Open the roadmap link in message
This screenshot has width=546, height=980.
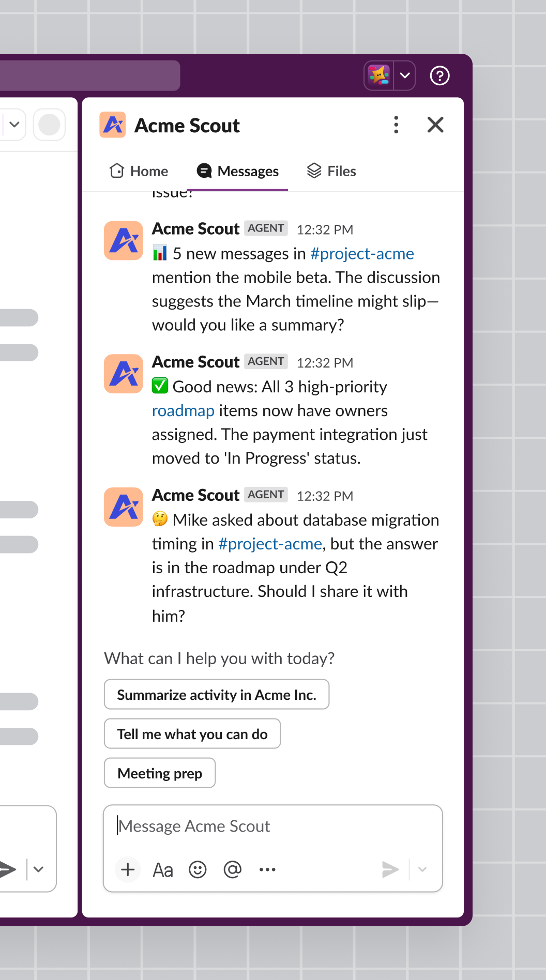point(183,411)
